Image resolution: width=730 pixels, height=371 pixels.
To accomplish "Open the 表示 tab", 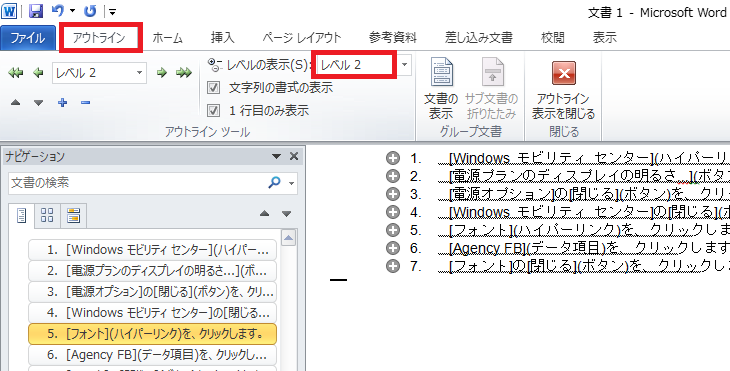I will pos(605,38).
